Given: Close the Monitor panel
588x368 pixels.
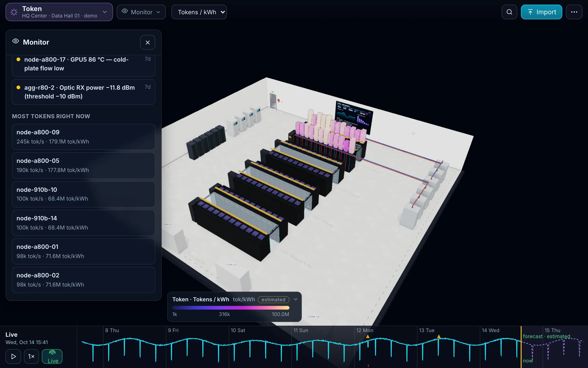Looking at the screenshot, I should 147,42.
